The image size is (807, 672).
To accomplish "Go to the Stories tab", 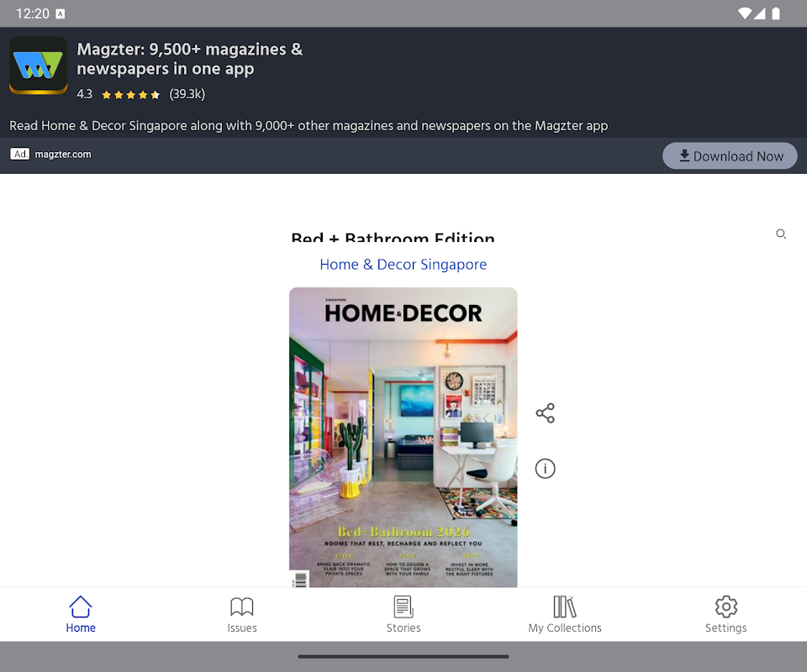I will tap(403, 614).
